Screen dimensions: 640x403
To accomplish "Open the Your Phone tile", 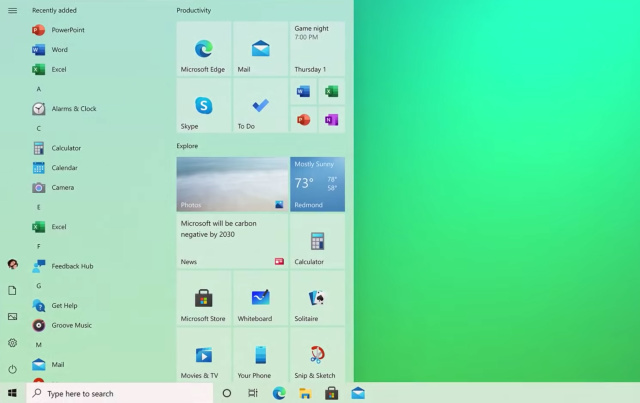I will click(260, 355).
